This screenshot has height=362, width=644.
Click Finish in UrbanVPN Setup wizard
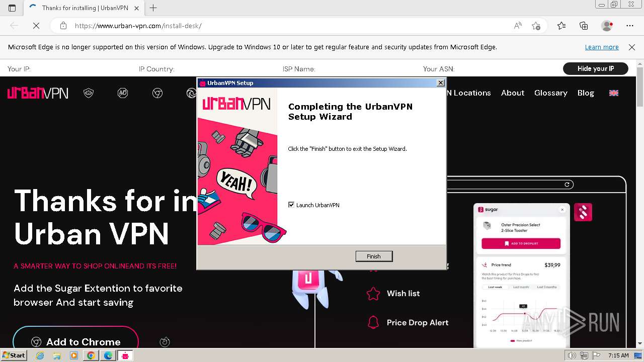[x=374, y=256]
